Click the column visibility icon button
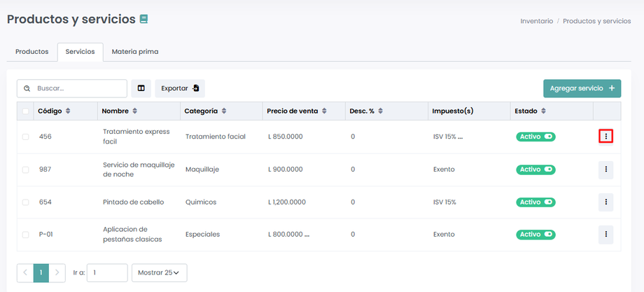This screenshot has width=644, height=292. coord(141,88)
